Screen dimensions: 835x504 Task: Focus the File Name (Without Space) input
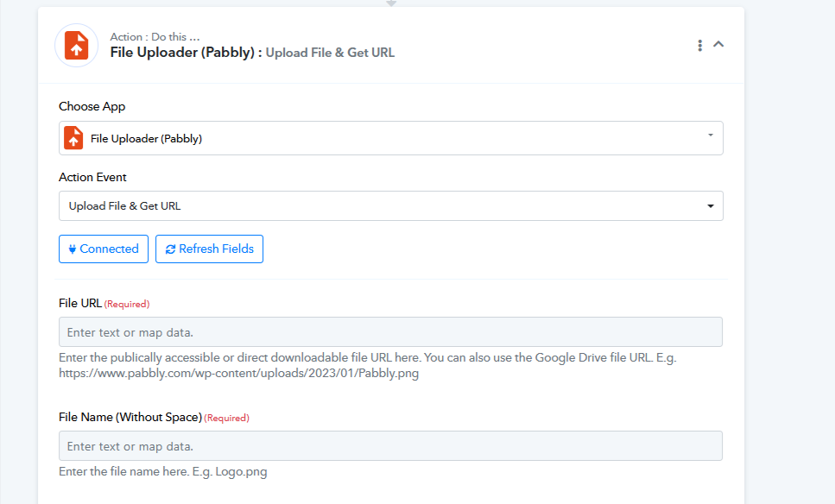[390, 446]
